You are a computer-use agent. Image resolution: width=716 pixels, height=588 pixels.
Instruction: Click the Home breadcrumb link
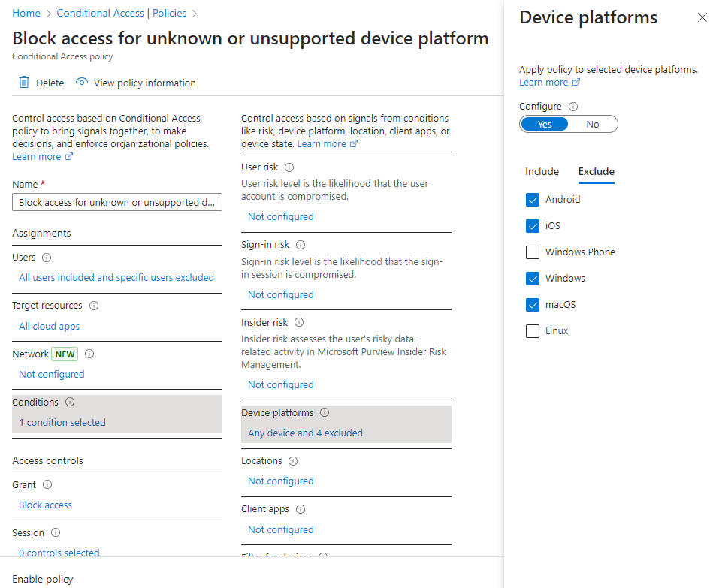[26, 14]
